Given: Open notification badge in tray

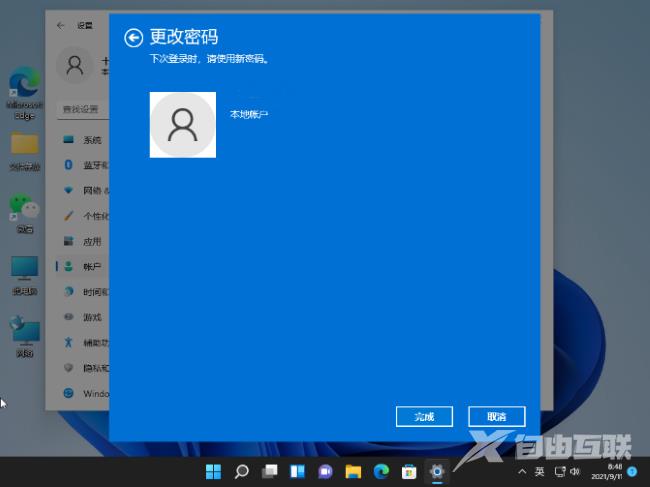Looking at the screenshot, I should tap(632, 472).
